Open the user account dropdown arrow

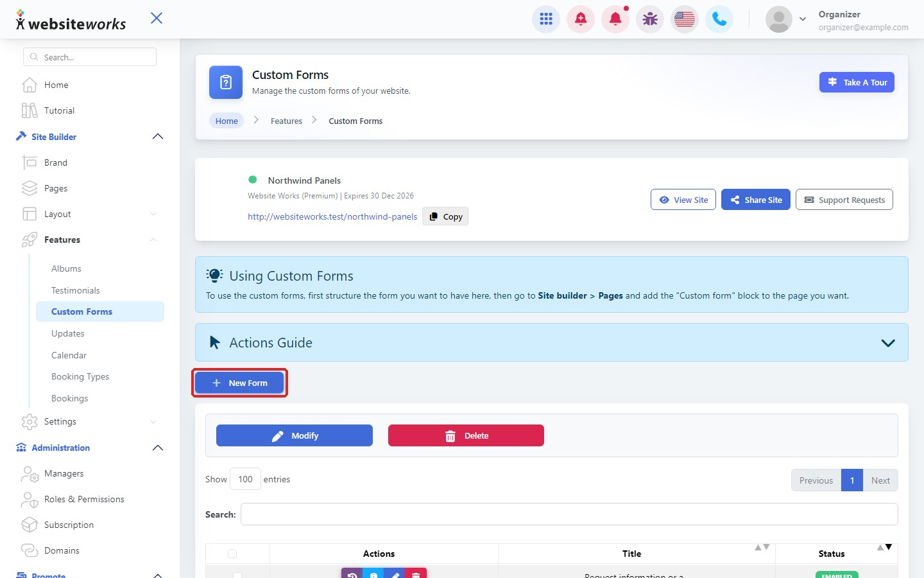(803, 19)
